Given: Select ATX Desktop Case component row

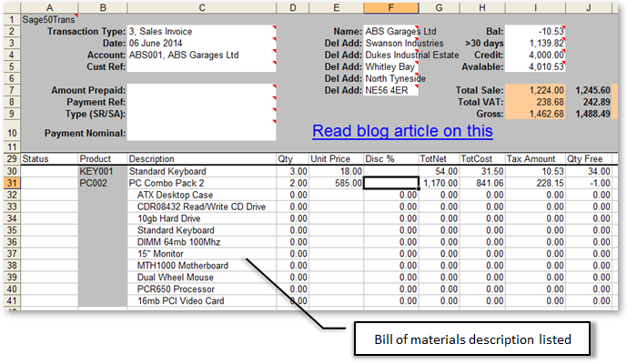Looking at the screenshot, I should click(201, 196).
